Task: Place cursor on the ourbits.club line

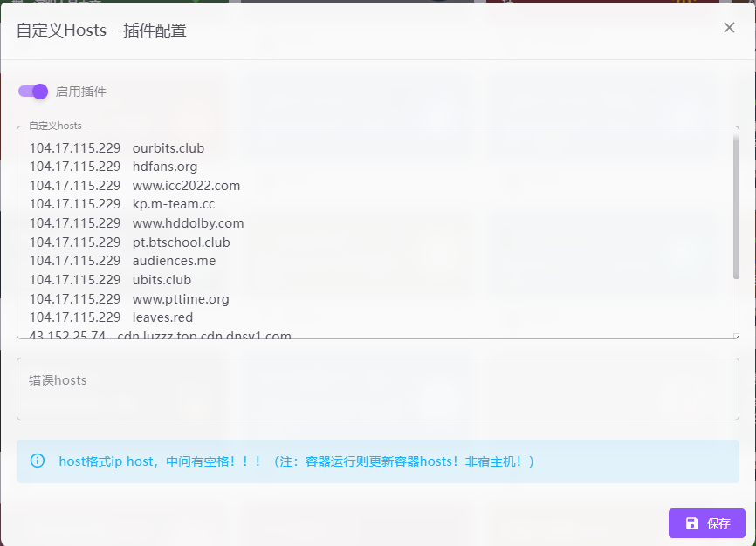Action: 168,148
